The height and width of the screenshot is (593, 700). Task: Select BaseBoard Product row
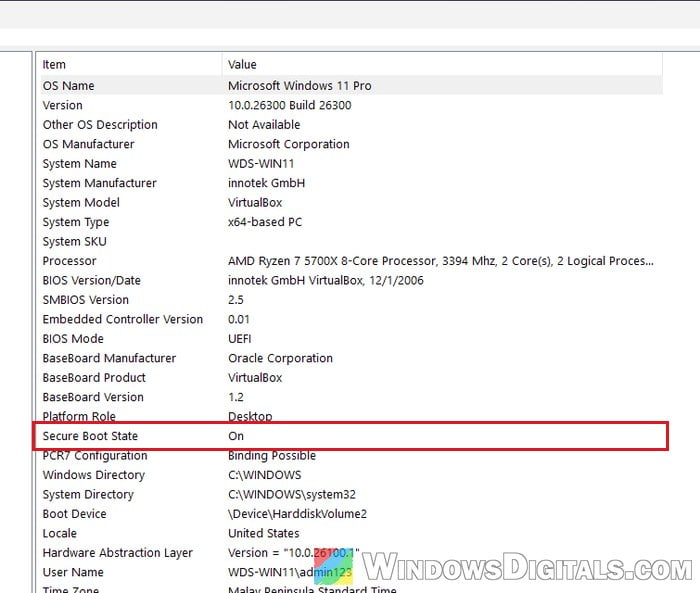(x=351, y=378)
